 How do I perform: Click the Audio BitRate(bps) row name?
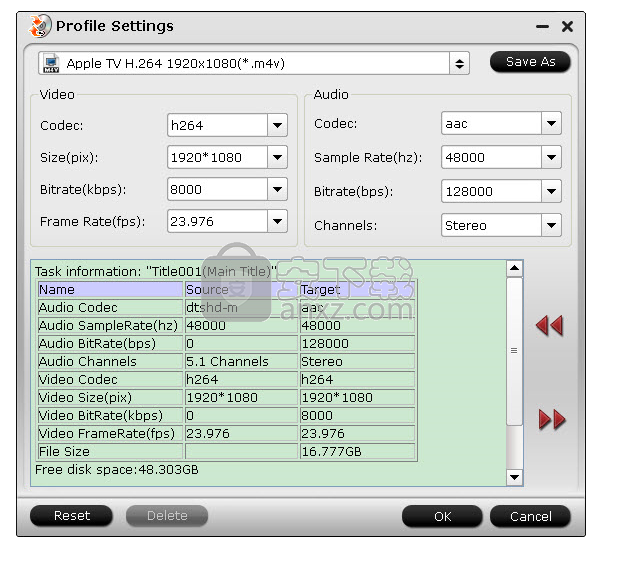pyautogui.click(x=110, y=344)
